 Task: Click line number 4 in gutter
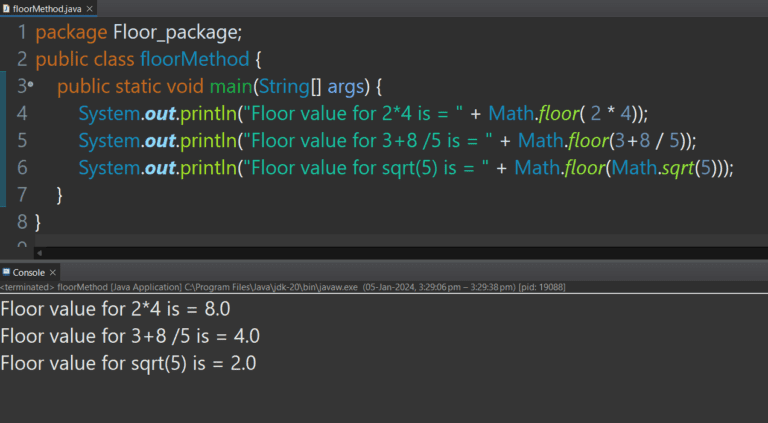coord(23,114)
